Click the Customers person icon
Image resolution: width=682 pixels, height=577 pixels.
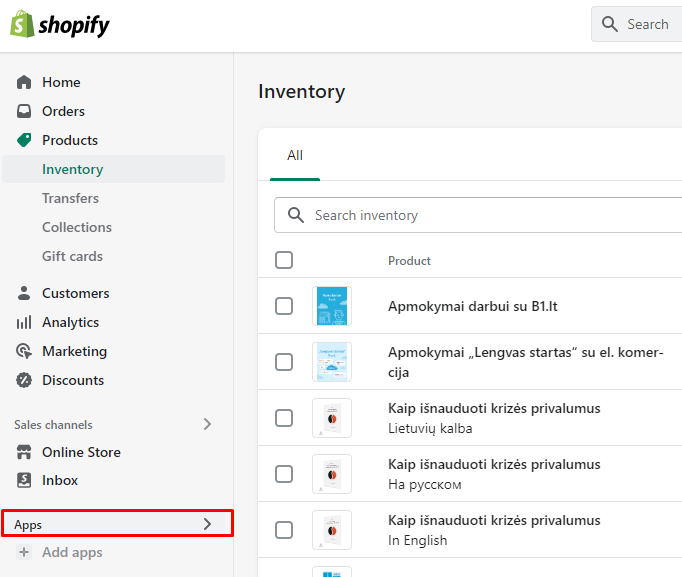pyautogui.click(x=25, y=293)
